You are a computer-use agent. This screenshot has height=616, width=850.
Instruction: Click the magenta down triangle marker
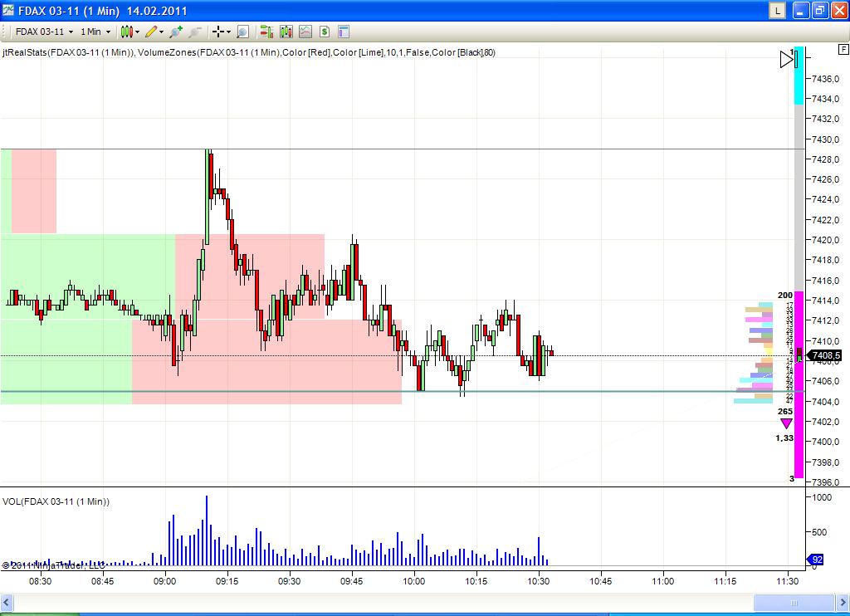click(786, 423)
